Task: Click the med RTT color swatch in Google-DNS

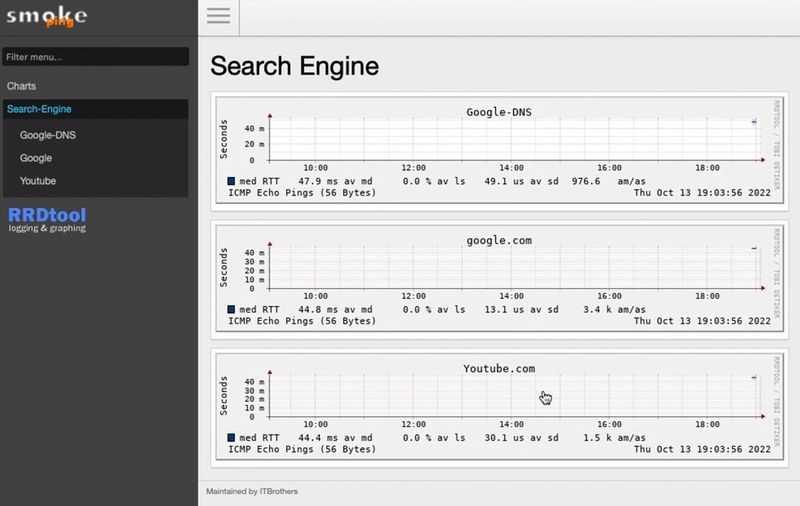Action: click(x=231, y=181)
